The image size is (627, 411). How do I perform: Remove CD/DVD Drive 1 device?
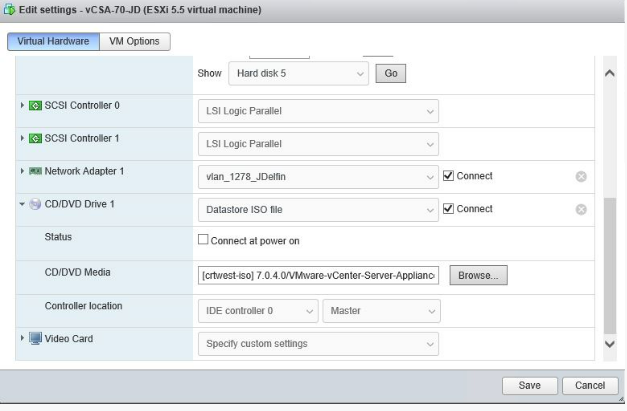point(581,209)
